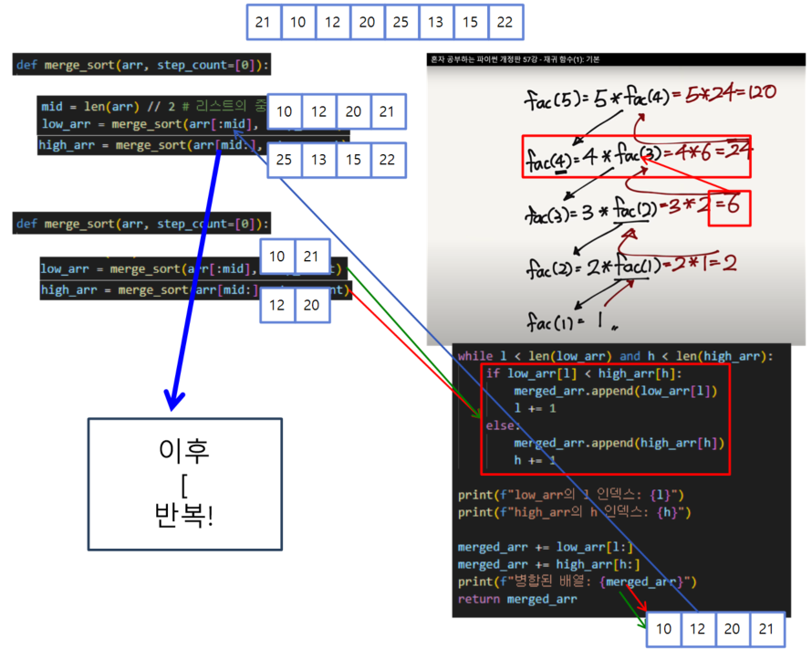The image size is (812, 650).
Task: Click cell 15 in the four-cell '25 13 15 22' array
Action: (x=354, y=160)
